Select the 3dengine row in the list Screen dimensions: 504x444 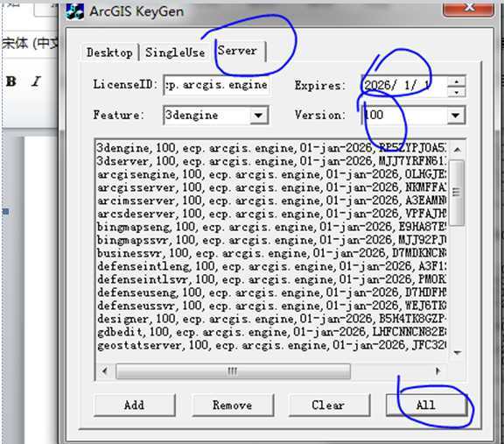271,148
